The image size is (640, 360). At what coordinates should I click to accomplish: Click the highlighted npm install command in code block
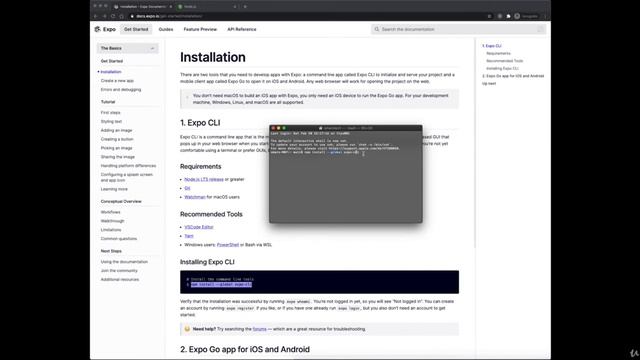pyautogui.click(x=221, y=284)
